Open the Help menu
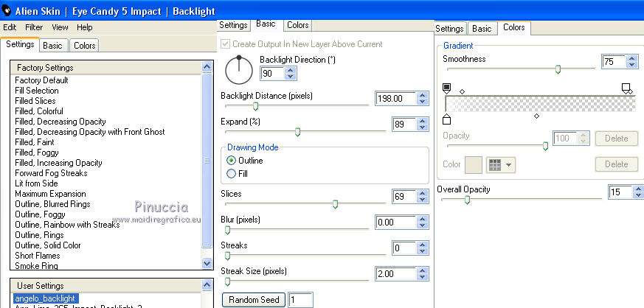Viewport: 644px width, 308px height. (85, 27)
